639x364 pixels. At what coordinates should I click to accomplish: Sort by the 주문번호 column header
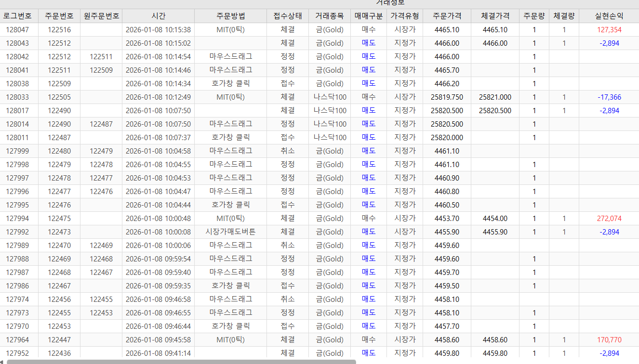[59, 16]
